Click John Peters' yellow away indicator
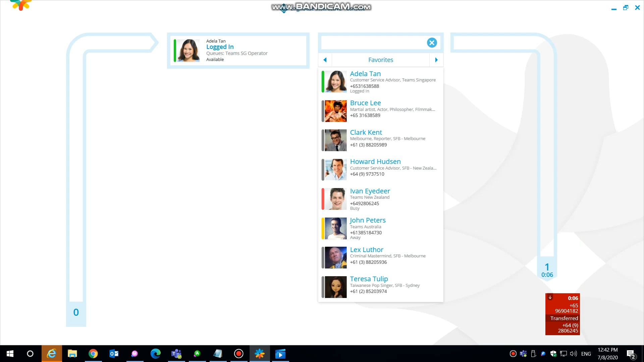The width and height of the screenshot is (644, 362). [322, 228]
